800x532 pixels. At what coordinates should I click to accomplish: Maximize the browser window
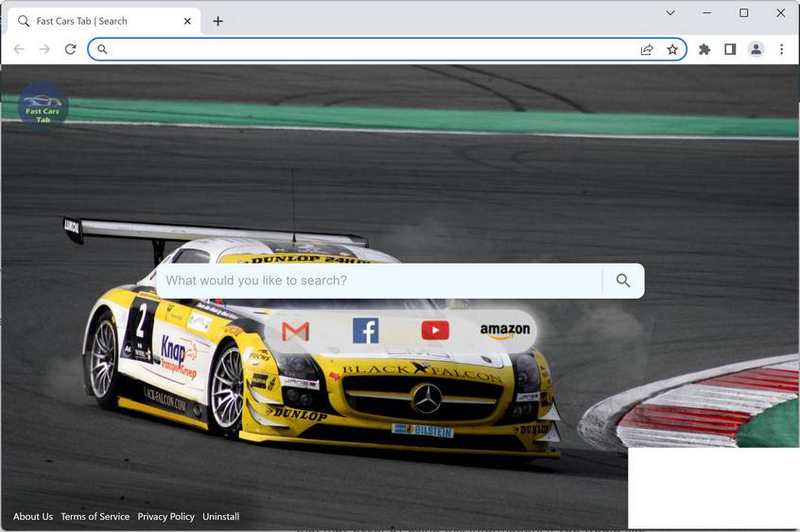pos(744,12)
